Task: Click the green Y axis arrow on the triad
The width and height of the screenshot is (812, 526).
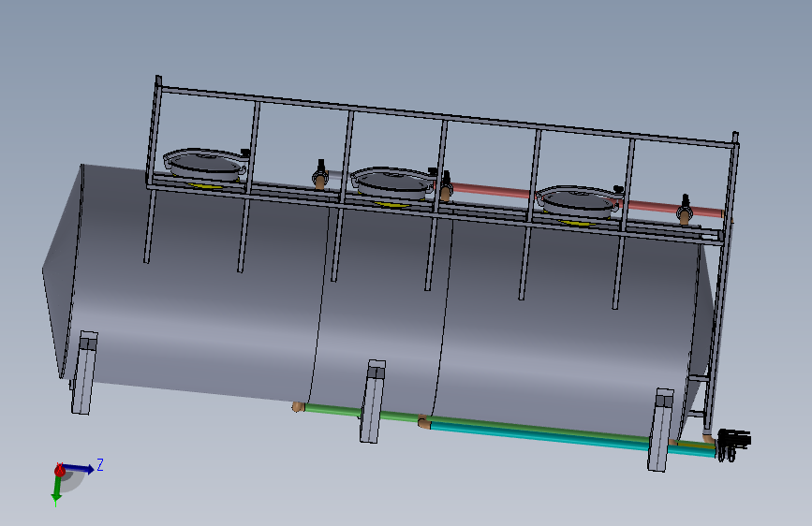Action: [x=56, y=489]
